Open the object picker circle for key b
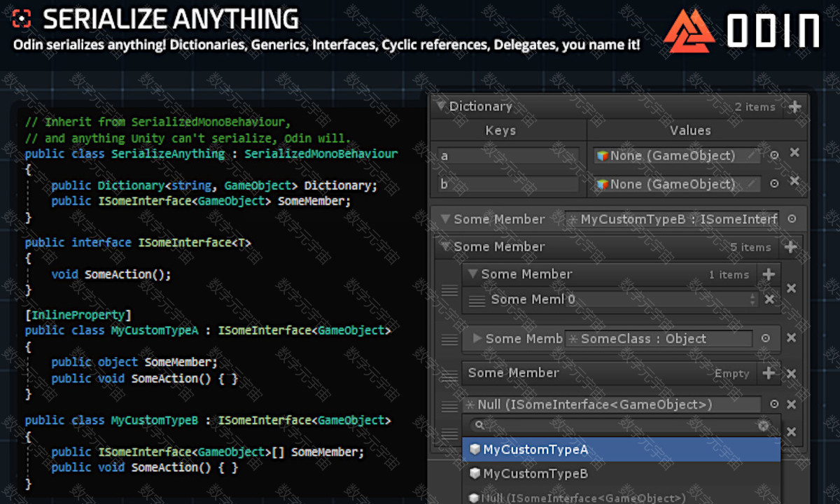Screen dimensions: 840x504 [x=774, y=184]
